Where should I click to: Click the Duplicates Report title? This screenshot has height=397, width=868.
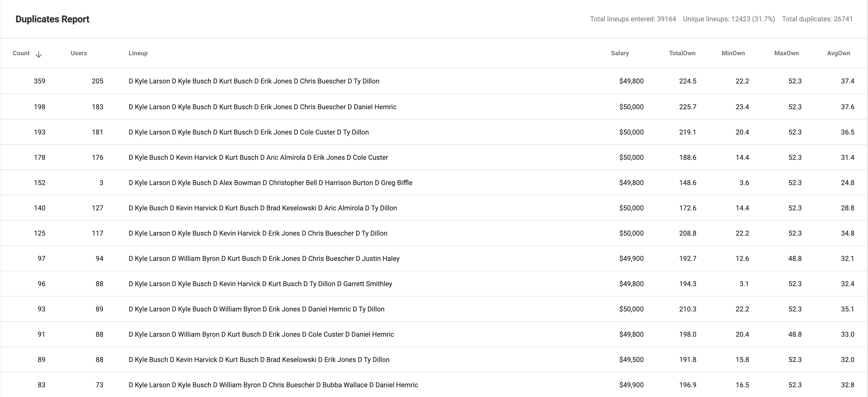point(52,19)
